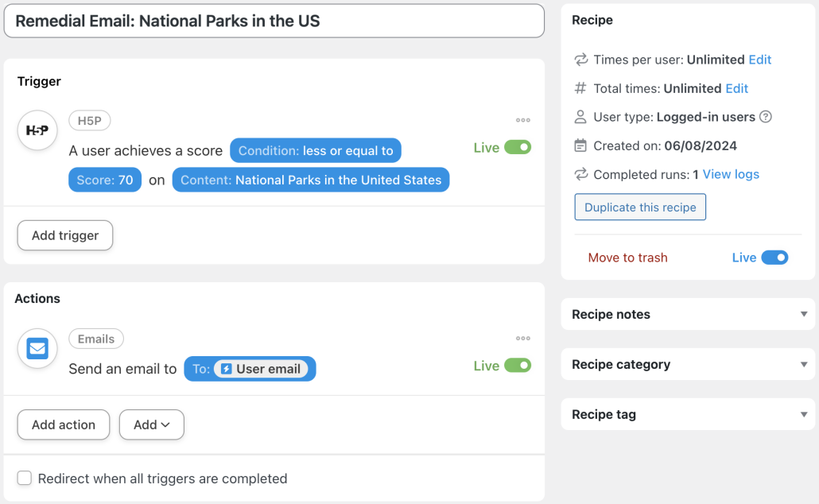Toggle the H5P trigger Live switch
The width and height of the screenshot is (819, 504).
(518, 148)
